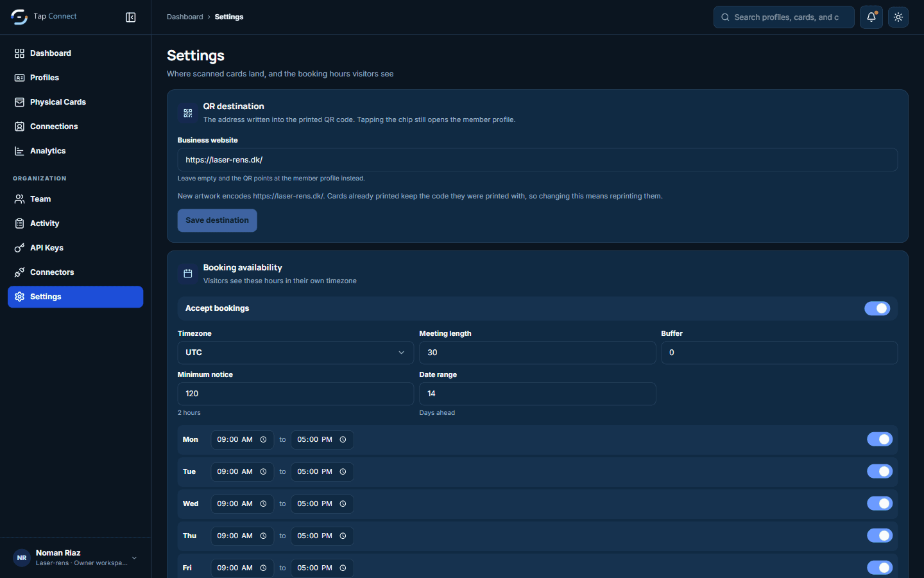Disable Monday availability switch
Image resolution: width=924 pixels, height=578 pixels.
pos(880,439)
